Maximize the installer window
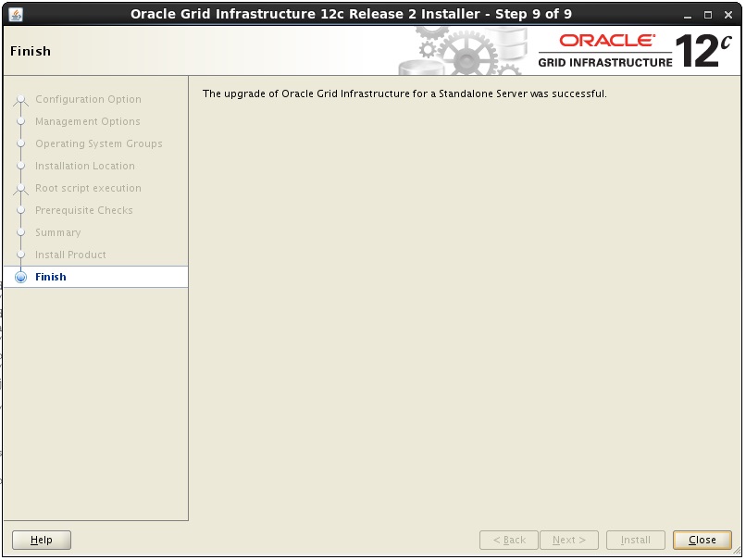The image size is (746, 560). [710, 15]
